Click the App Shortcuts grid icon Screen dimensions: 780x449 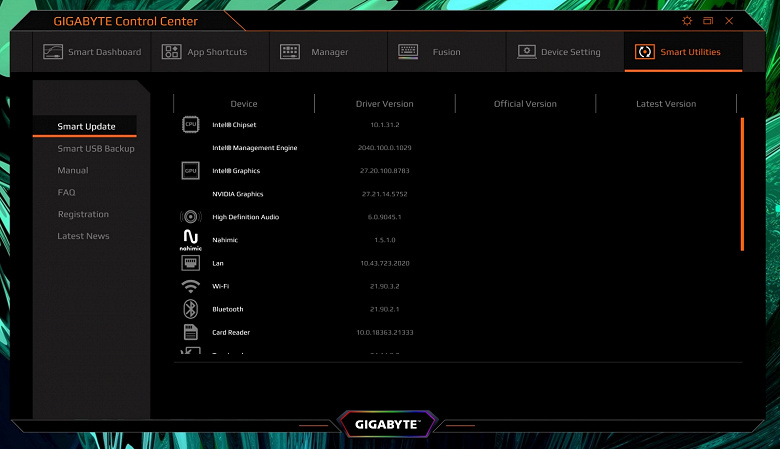(172, 52)
